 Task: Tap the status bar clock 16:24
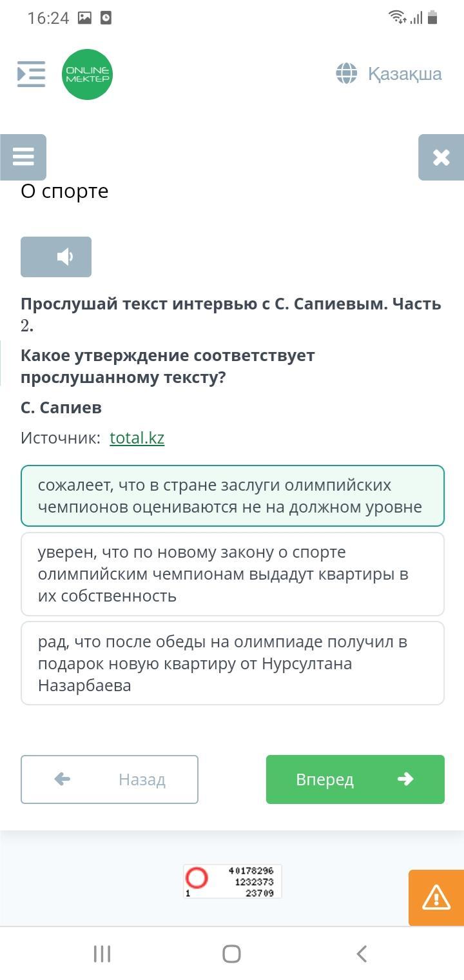48,18
